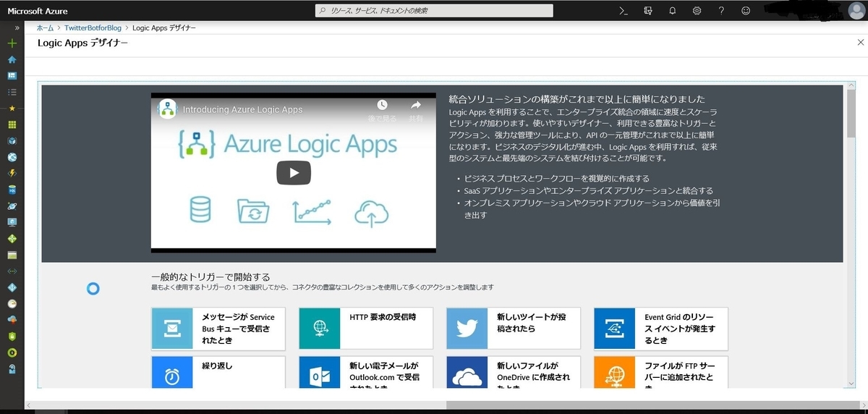Open Help and support person icon
This screenshot has height=414, width=868.
pos(12,368)
